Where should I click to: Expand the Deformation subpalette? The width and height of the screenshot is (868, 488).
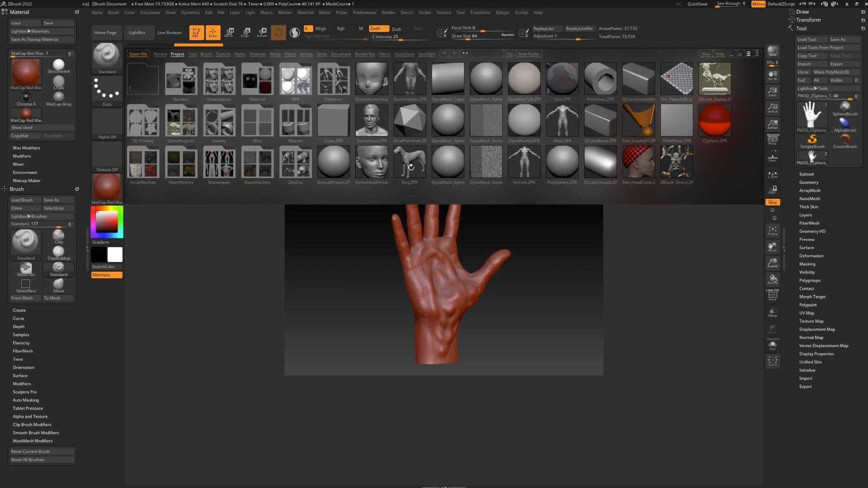tap(811, 256)
